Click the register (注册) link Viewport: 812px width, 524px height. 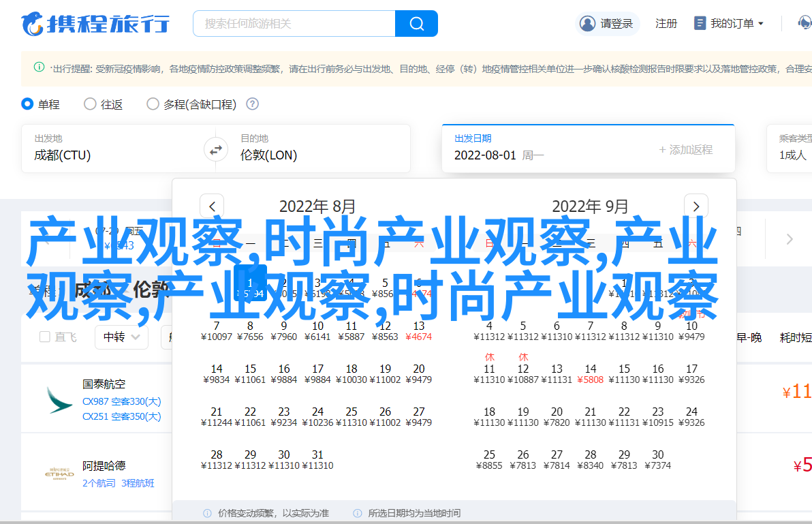[x=666, y=23]
